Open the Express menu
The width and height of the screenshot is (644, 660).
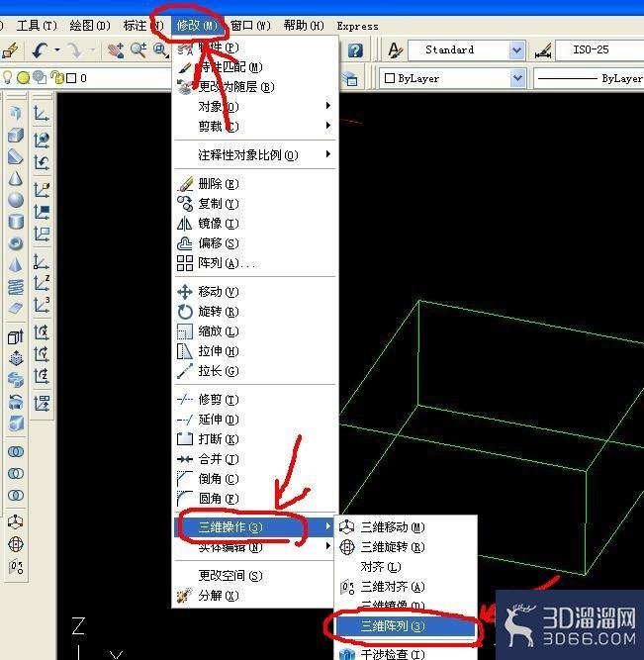tap(357, 26)
